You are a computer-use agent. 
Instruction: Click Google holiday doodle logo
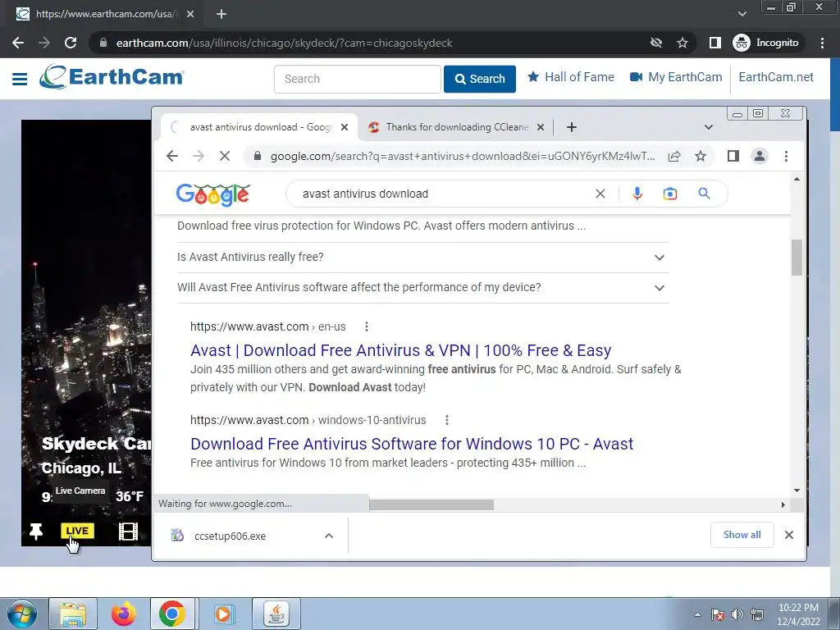tap(213, 194)
